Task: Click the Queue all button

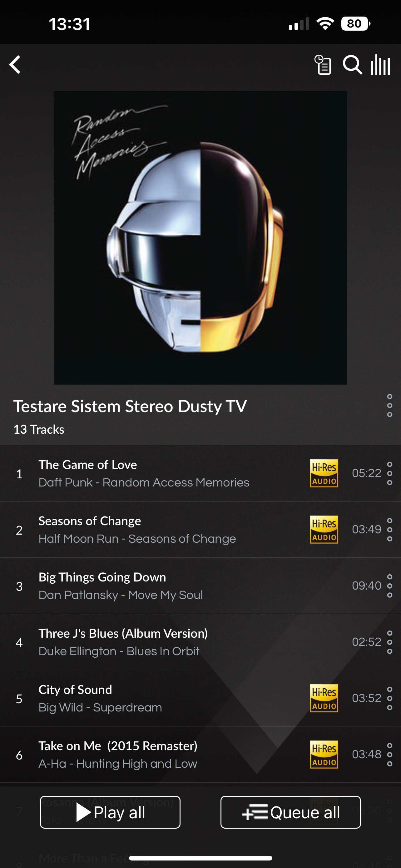Action: pos(290,812)
